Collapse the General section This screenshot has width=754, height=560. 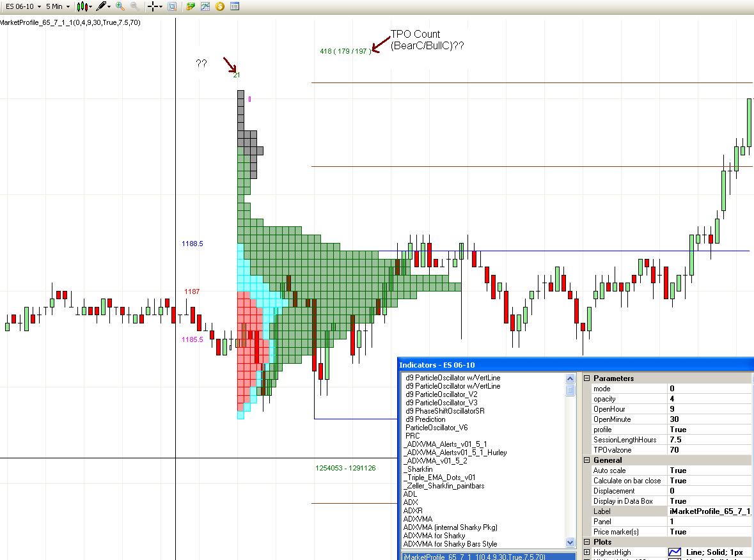pyautogui.click(x=586, y=460)
